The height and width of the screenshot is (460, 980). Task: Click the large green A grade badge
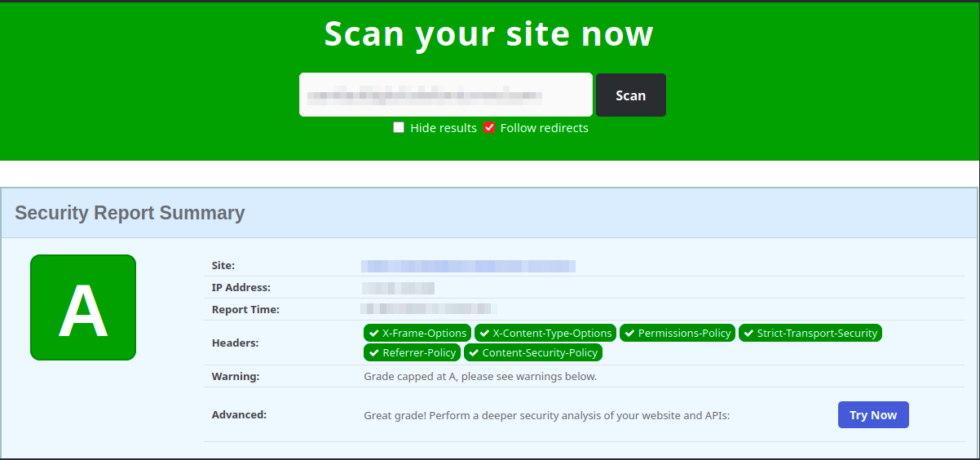tap(83, 307)
